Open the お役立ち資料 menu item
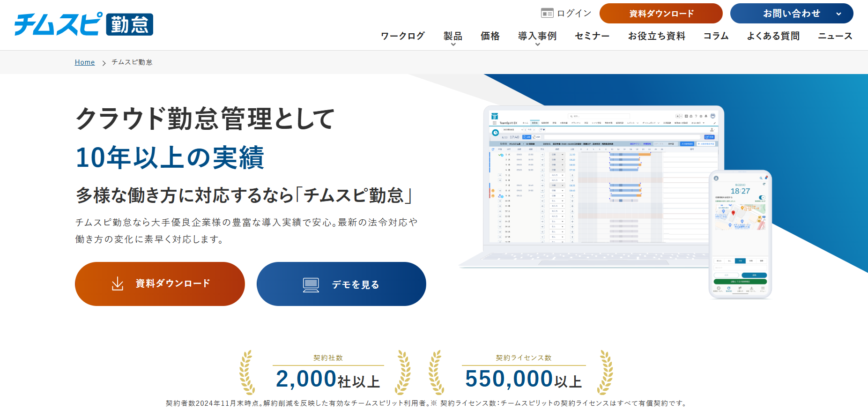Image resolution: width=868 pixels, height=410 pixels. [x=657, y=36]
